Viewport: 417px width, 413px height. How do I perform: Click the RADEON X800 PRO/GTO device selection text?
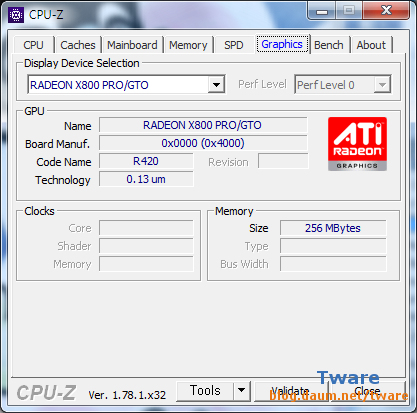[89, 85]
